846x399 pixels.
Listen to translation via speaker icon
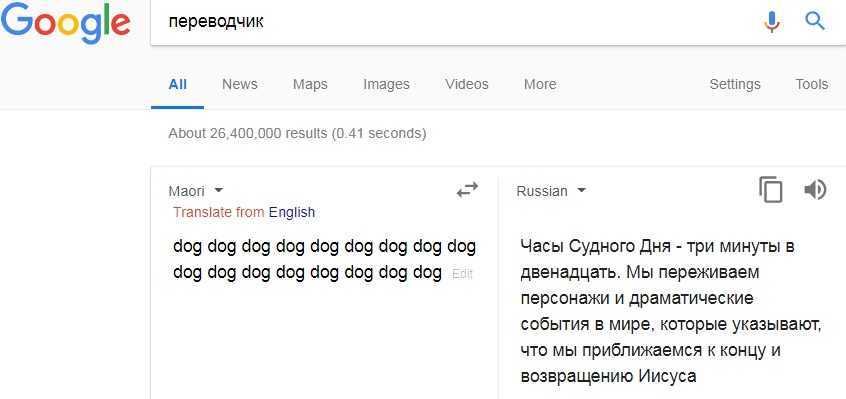[x=815, y=190]
